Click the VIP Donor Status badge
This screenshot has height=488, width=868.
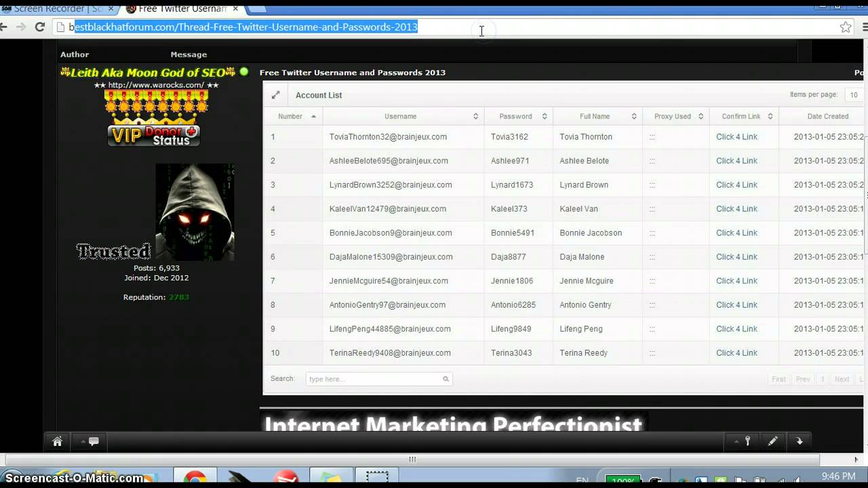coord(154,135)
